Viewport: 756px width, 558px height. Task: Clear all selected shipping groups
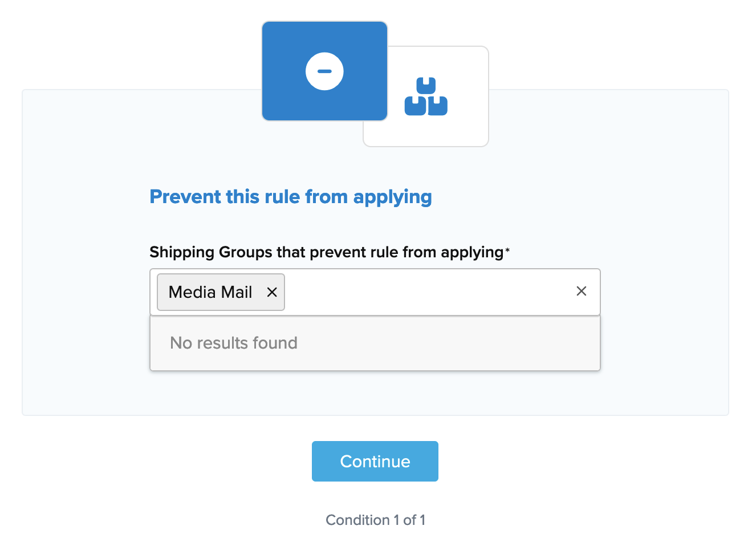(581, 291)
